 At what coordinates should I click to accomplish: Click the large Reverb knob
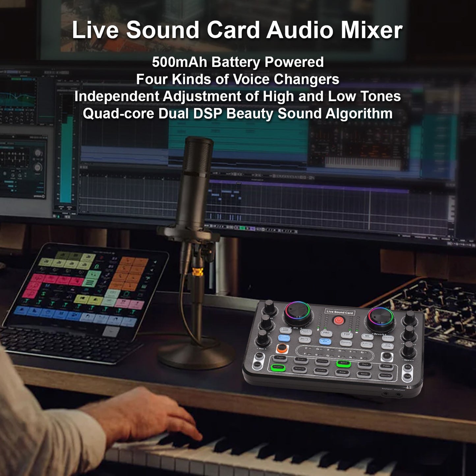[x=380, y=320]
